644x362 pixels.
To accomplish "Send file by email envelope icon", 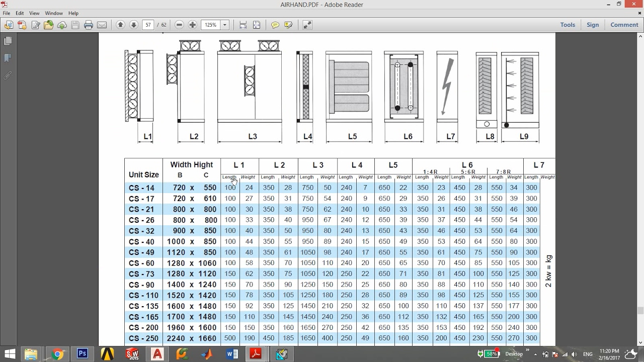I will click(102, 25).
